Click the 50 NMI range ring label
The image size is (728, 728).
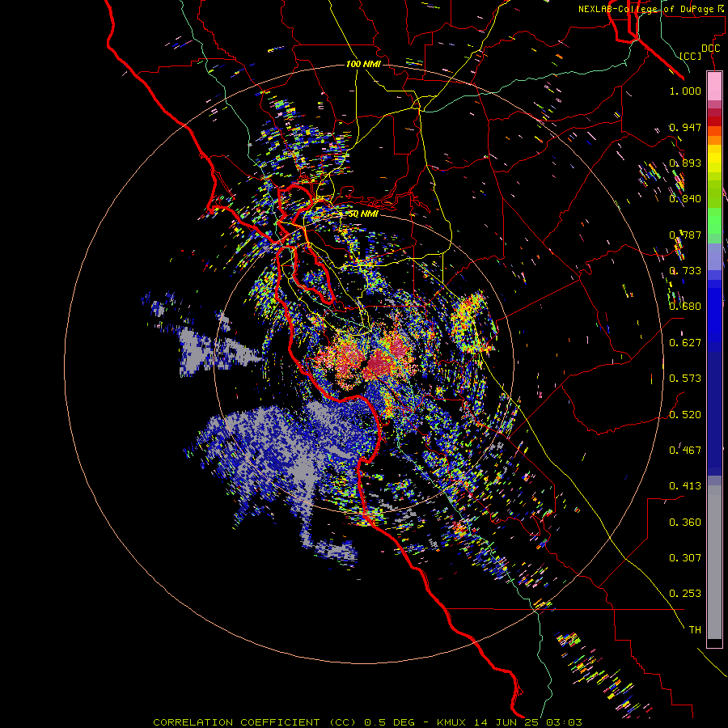[363, 214]
